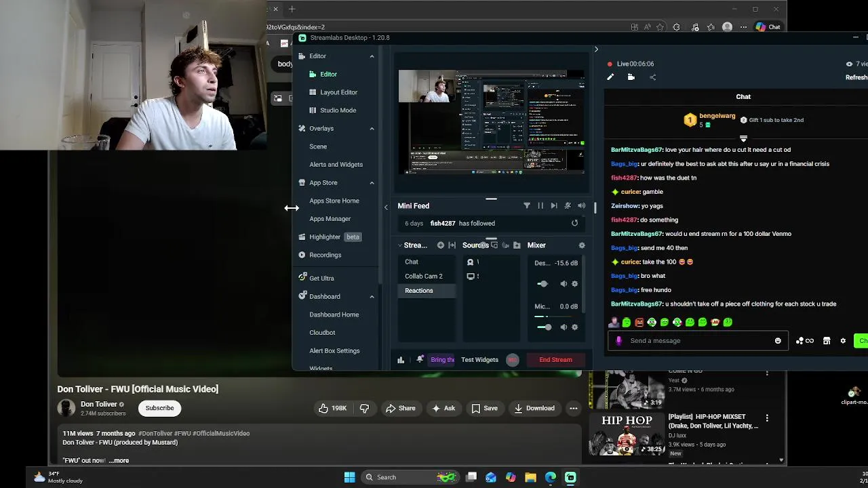Open Alert Box Settings
The image size is (868, 488).
334,350
